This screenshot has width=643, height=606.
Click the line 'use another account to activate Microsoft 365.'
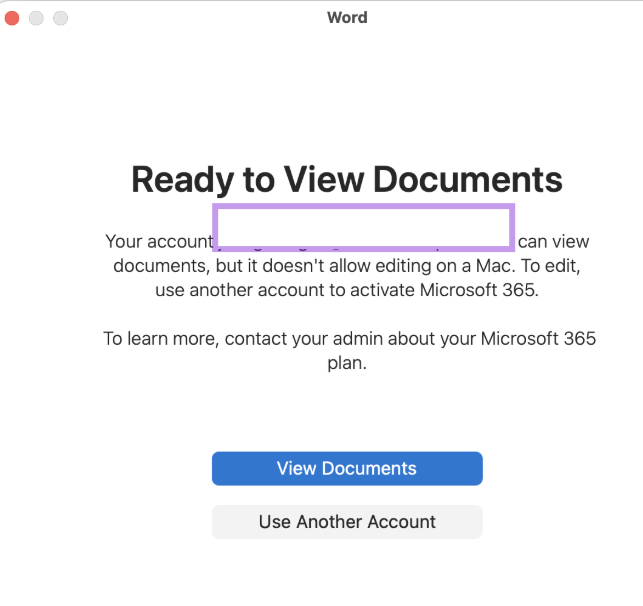pos(347,290)
